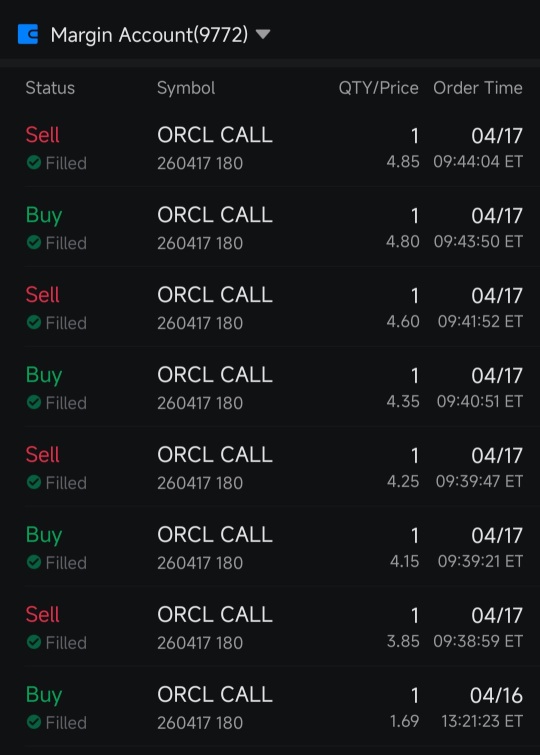
Task: Click the QTY/Price column header
Action: click(x=378, y=88)
